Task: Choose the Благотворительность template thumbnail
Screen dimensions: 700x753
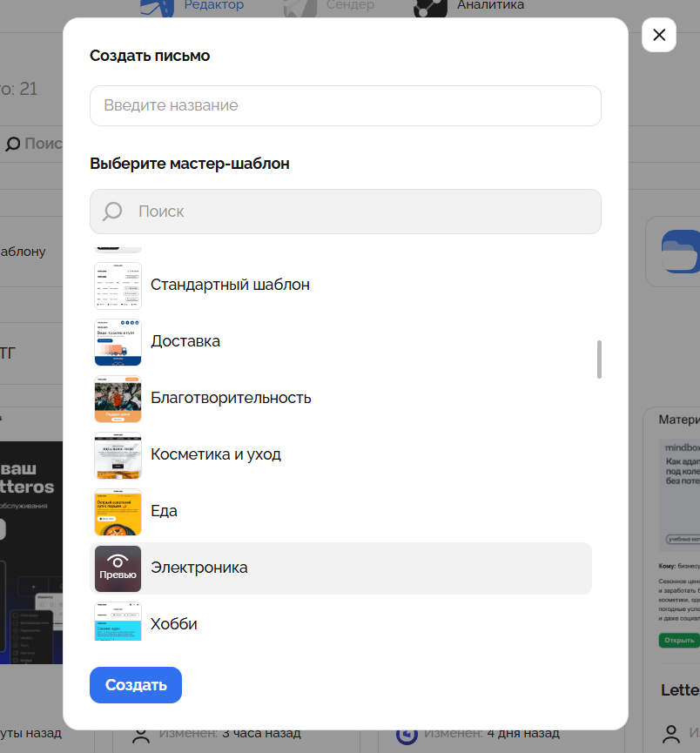Action: 118,399
